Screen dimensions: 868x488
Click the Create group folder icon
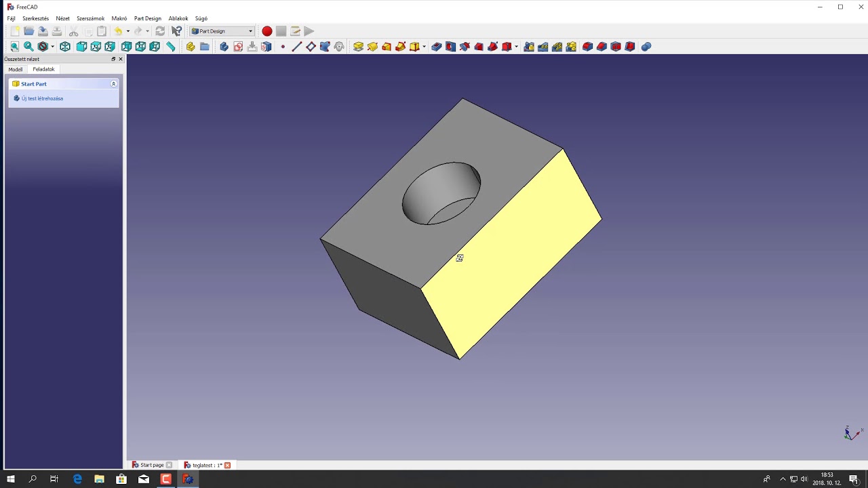pos(205,47)
